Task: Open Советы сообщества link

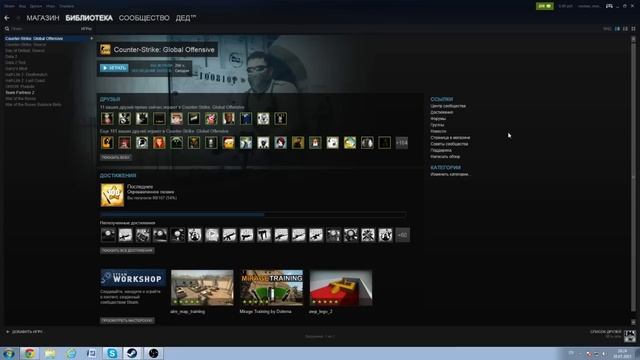Action: [x=449, y=144]
